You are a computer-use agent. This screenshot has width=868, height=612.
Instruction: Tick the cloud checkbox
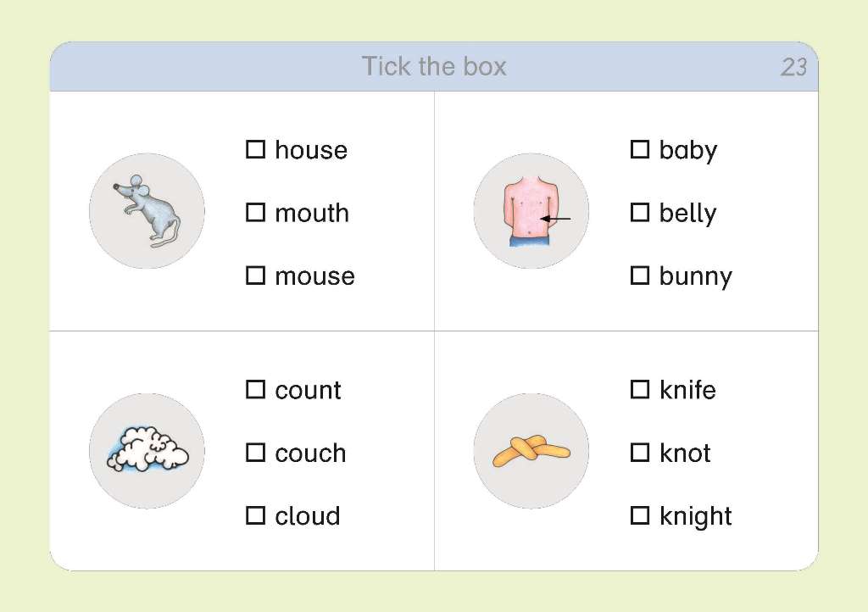point(255,515)
